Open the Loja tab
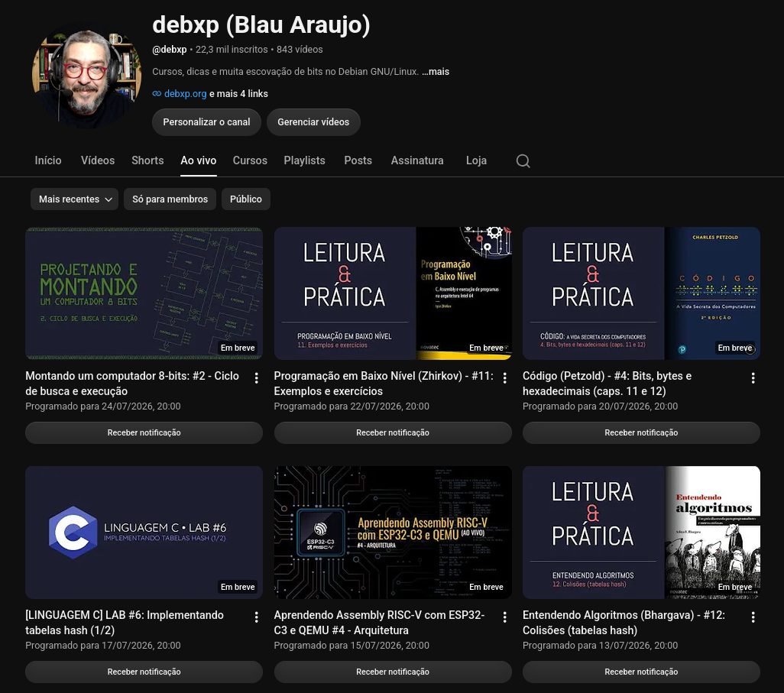This screenshot has height=693, width=784. point(476,160)
